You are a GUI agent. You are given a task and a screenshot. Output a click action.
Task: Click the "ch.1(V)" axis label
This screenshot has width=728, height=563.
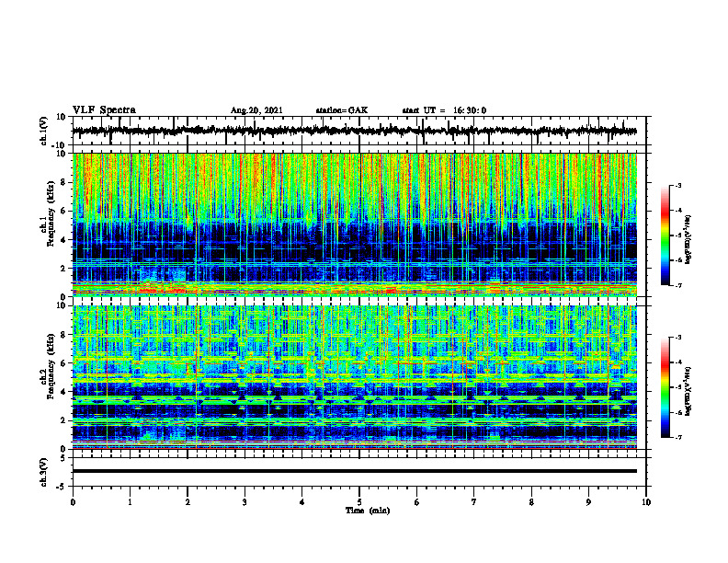click(43, 131)
